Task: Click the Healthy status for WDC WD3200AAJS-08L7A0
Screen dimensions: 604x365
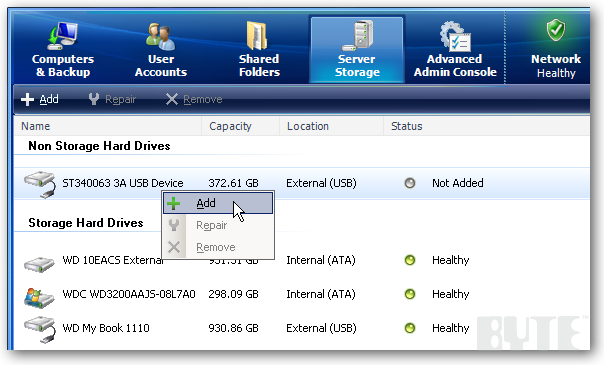Action: (451, 294)
